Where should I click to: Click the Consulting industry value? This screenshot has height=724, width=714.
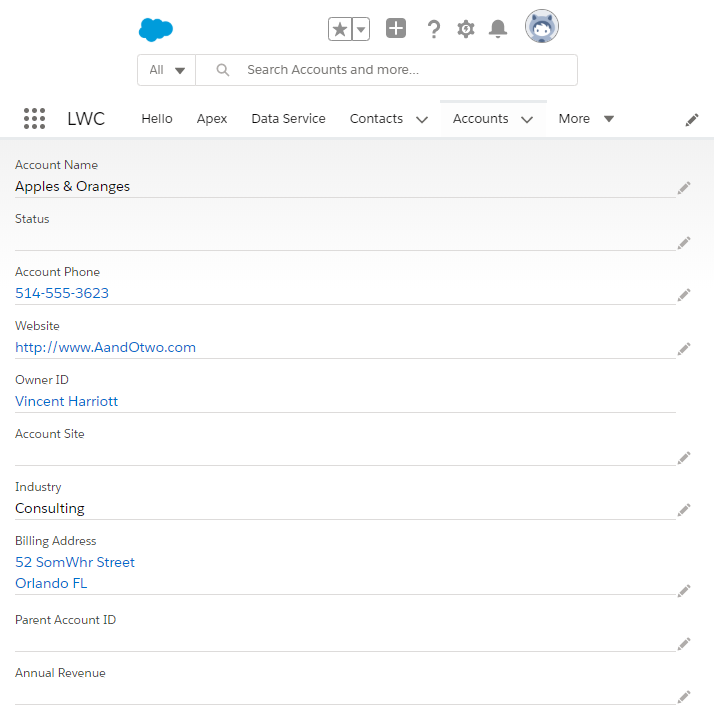(x=50, y=508)
